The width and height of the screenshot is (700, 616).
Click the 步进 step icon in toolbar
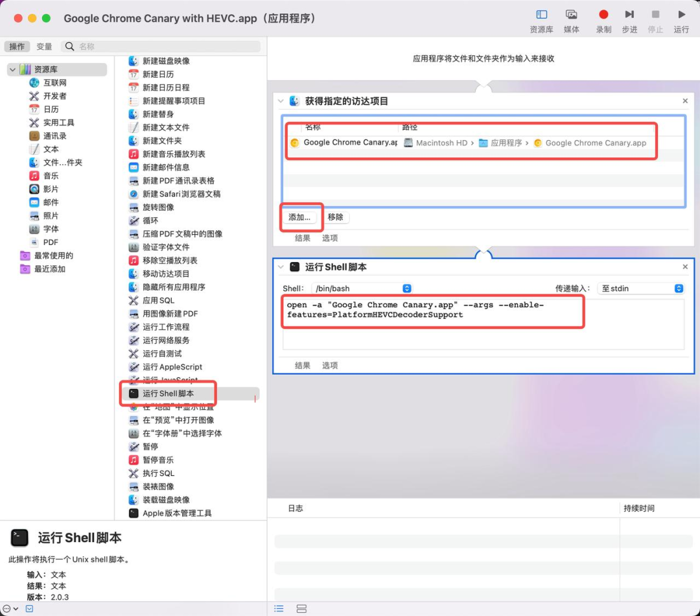tap(628, 14)
